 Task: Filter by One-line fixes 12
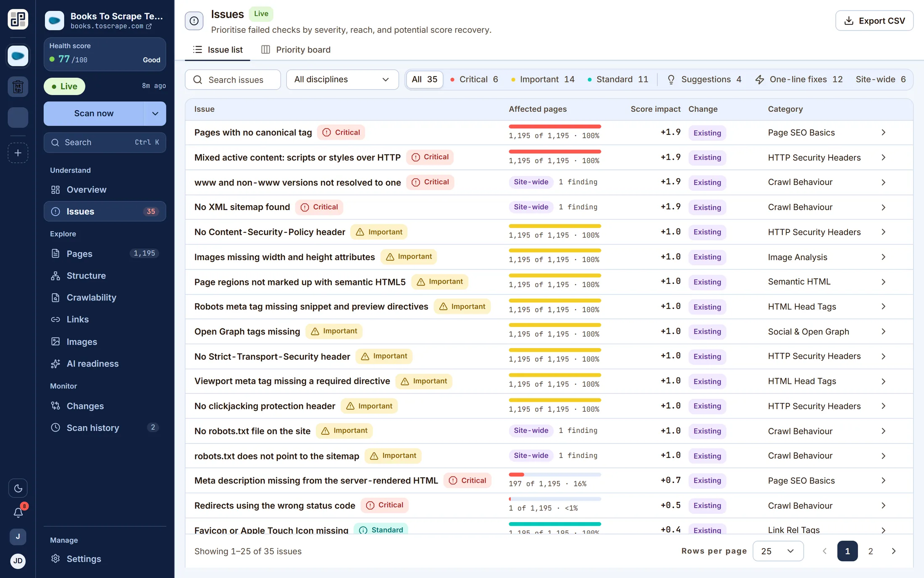tap(799, 79)
